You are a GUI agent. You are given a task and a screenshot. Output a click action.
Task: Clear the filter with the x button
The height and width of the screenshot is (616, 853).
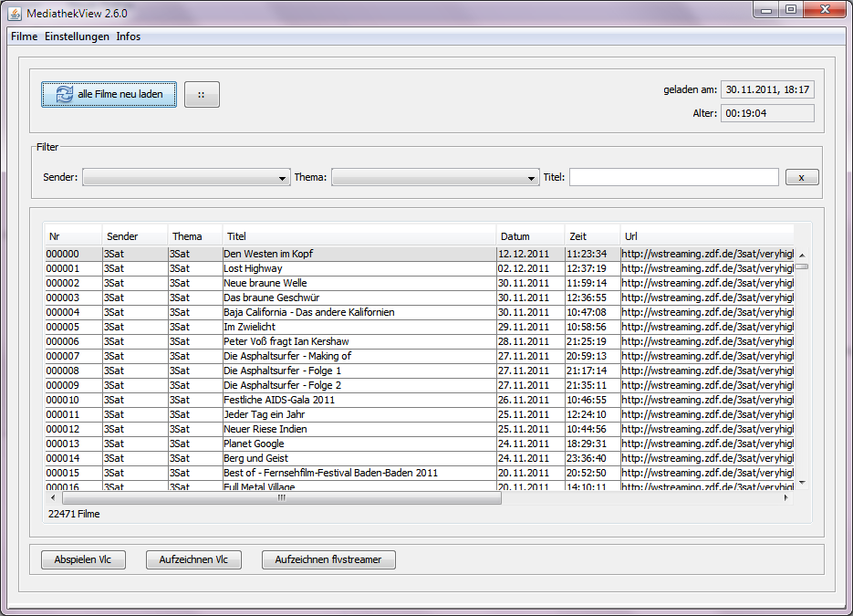[x=802, y=177]
